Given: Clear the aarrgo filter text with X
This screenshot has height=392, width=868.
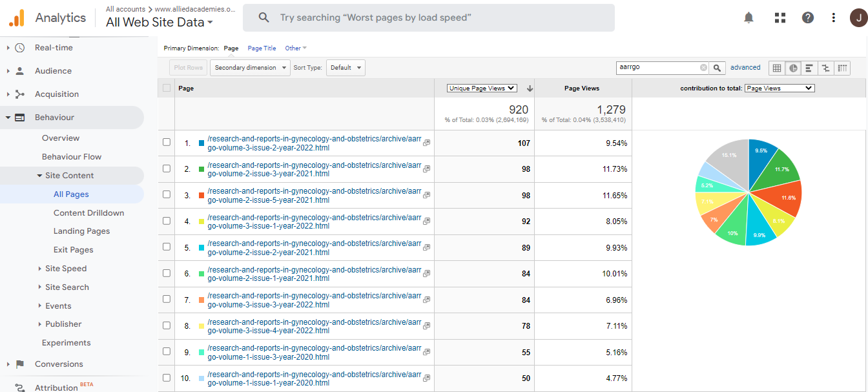Looking at the screenshot, I should (x=703, y=68).
